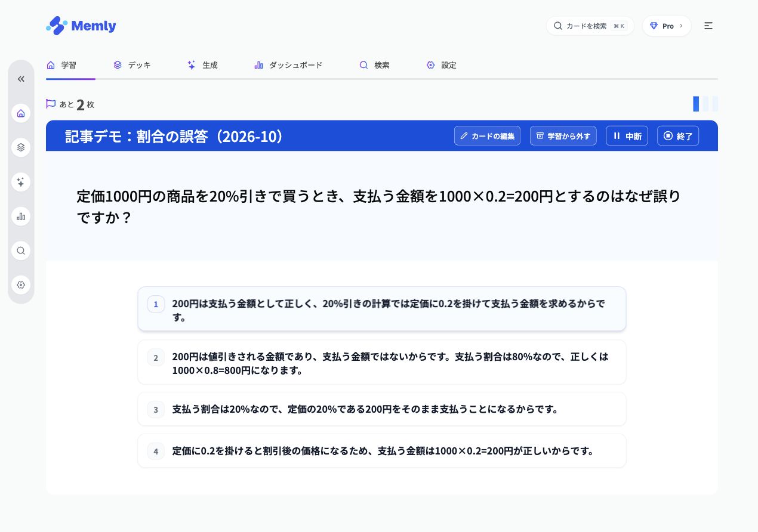
Task: Open the hamburger menu icon
Action: coord(708,26)
